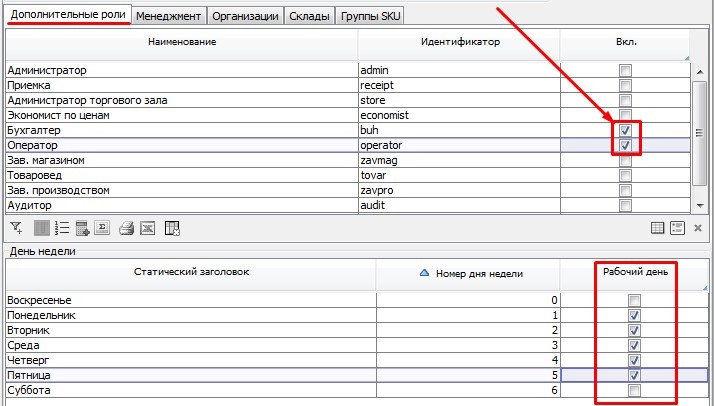Click the filter icon in the toolbar
714x406 pixels.
coord(16,228)
